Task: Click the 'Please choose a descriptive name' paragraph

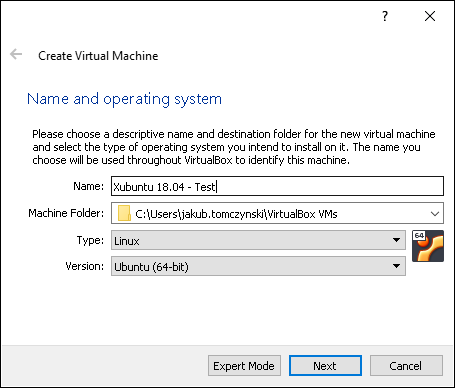Action: point(234,147)
